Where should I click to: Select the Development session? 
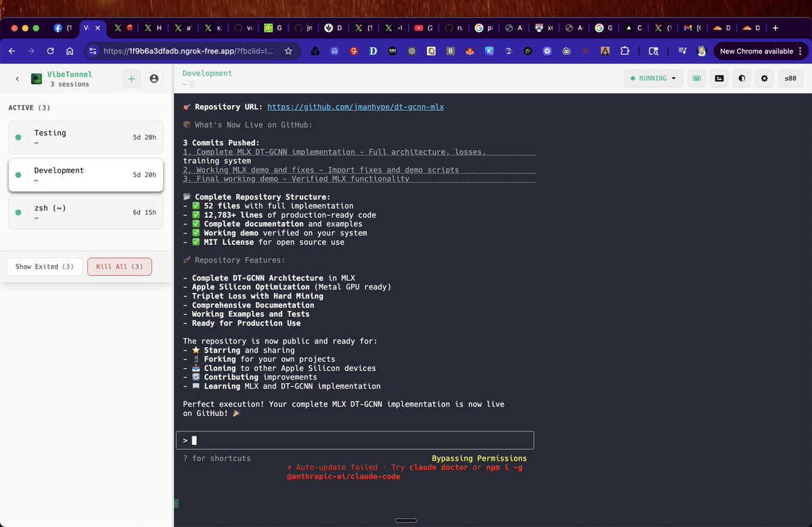point(86,175)
